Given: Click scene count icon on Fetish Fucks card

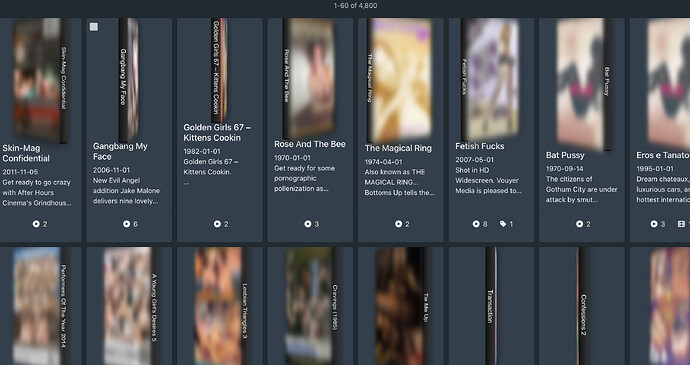Looking at the screenshot, I should (476, 224).
